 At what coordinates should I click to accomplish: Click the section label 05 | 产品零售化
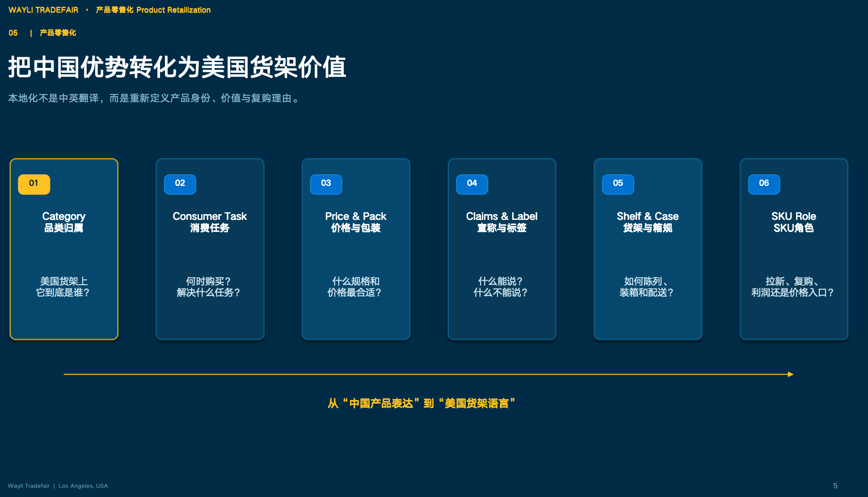42,33
